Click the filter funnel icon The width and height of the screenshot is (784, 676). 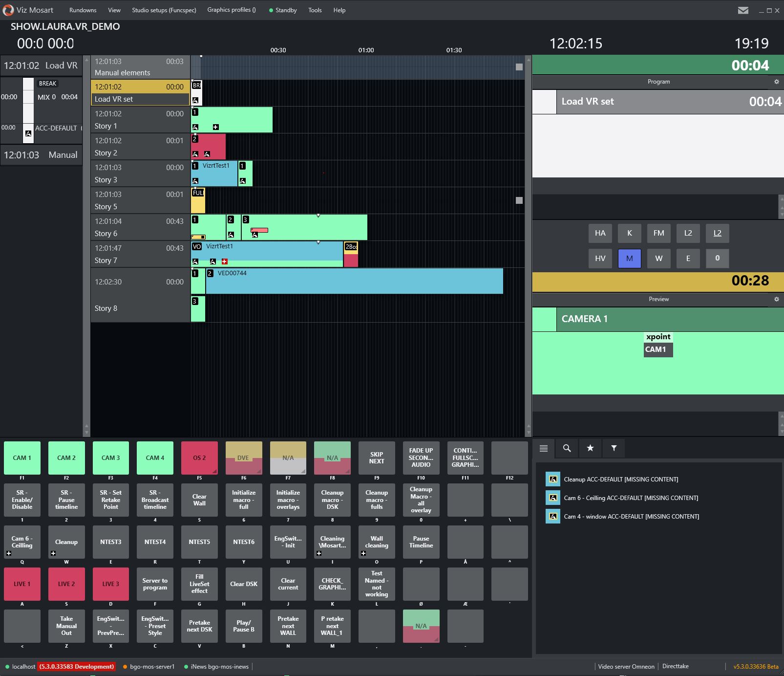tap(614, 448)
